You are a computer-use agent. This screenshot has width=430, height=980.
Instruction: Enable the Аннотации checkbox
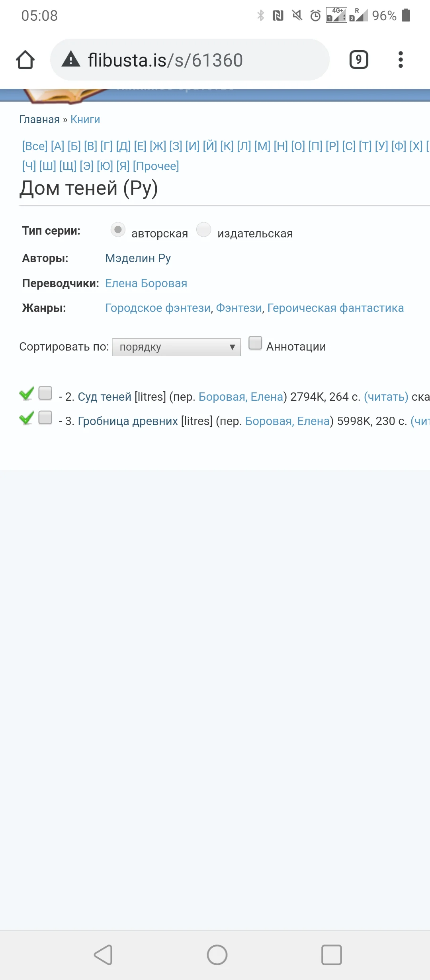pyautogui.click(x=255, y=343)
